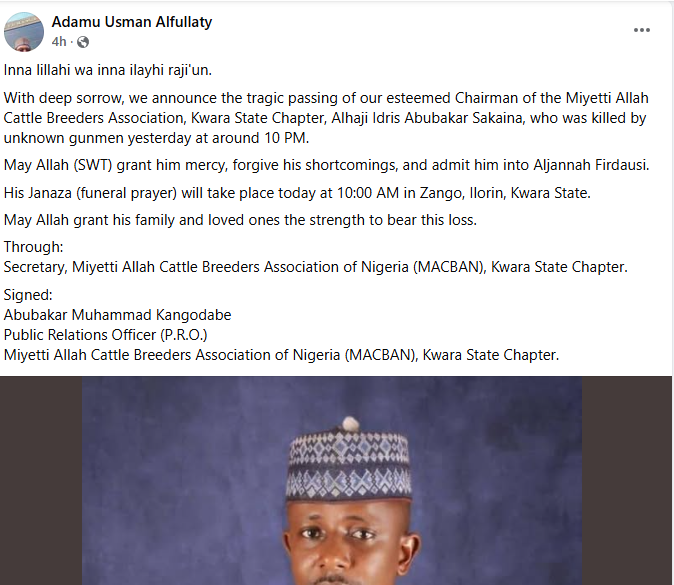674x585 pixels.
Task: Click the 'Signed:' label text
Action: coord(28,295)
